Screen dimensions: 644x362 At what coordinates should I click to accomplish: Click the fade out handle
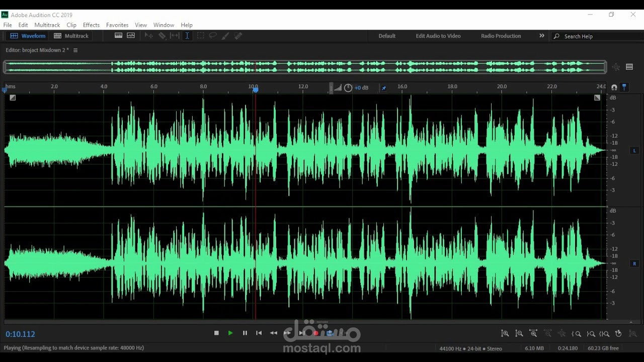click(597, 98)
